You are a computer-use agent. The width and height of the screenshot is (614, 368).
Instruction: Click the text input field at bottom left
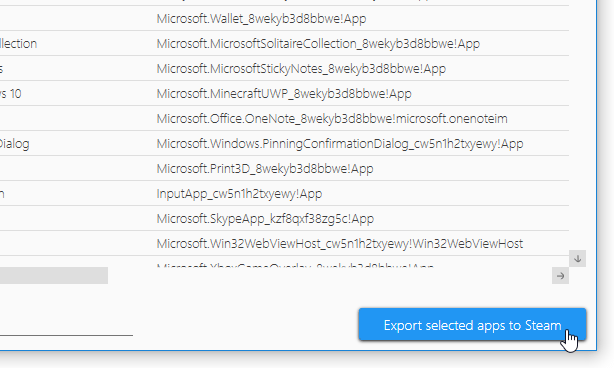coord(66,327)
